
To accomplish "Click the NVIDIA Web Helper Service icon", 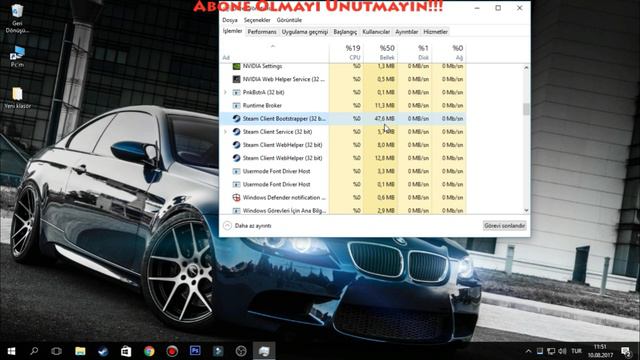I will [x=236, y=79].
